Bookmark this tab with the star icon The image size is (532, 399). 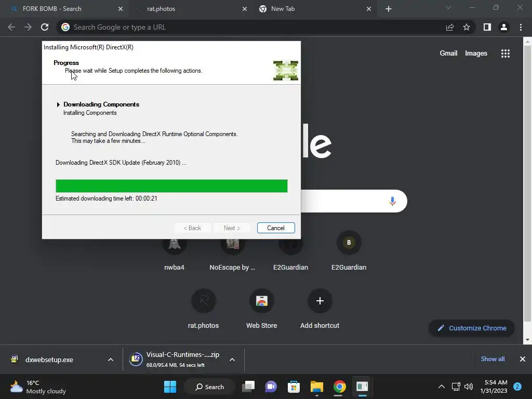pyautogui.click(x=467, y=27)
